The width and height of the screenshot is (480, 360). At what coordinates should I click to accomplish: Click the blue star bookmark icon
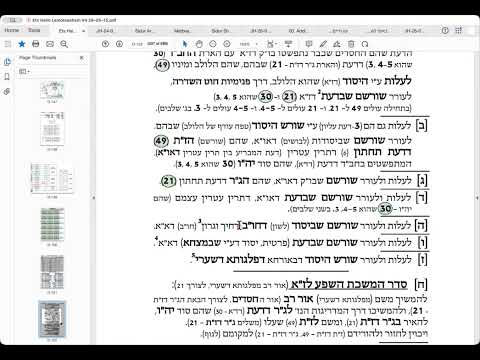(22, 44)
